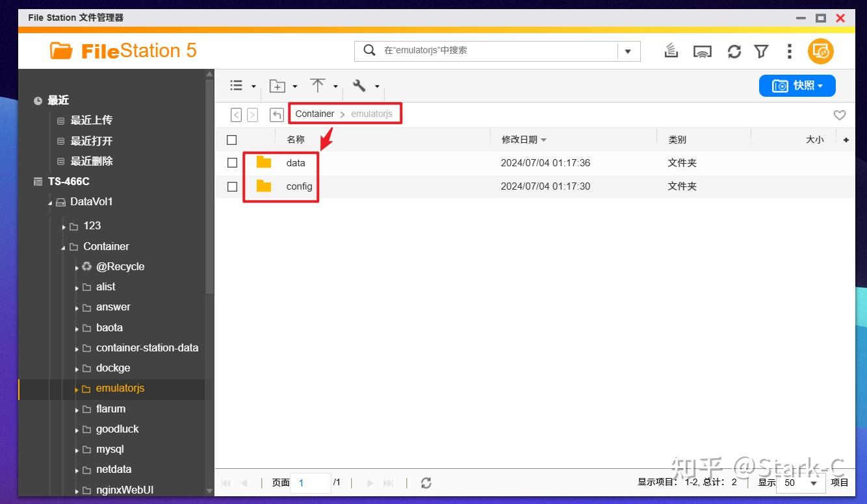Open 最近删除 in the left sidebar
The image size is (867, 504).
(x=93, y=160)
